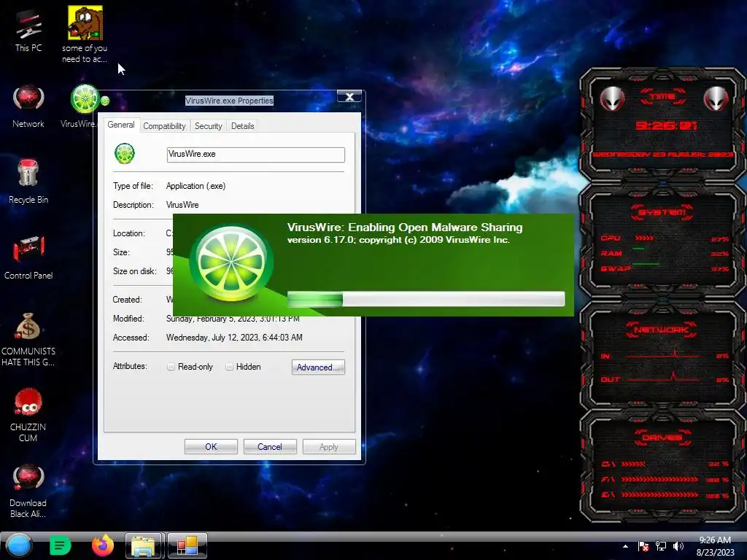The width and height of the screenshot is (747, 560).
Task: Click the CPU usage row in gadget
Action: (x=665, y=238)
